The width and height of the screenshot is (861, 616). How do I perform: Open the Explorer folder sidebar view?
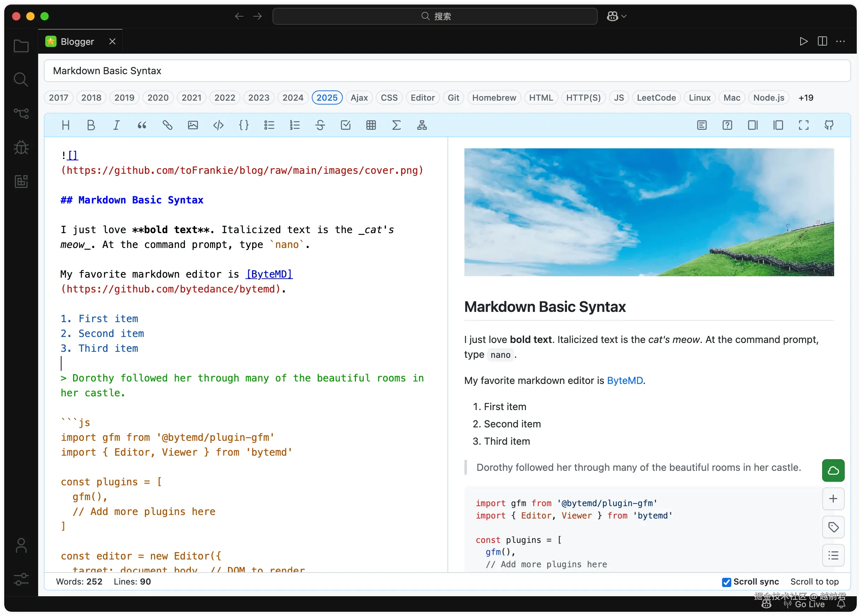point(21,46)
